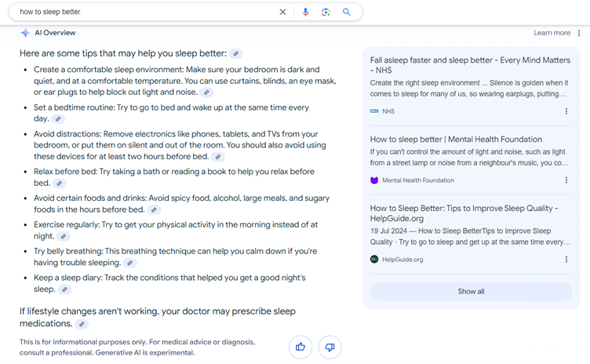Click the search input field
This screenshot has width=590, height=364.
click(141, 13)
